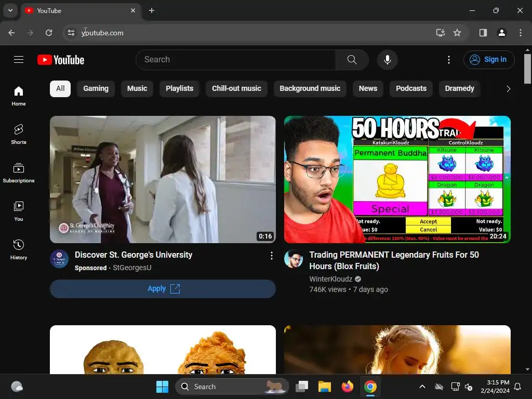Select the Background music chip

pyautogui.click(x=310, y=88)
